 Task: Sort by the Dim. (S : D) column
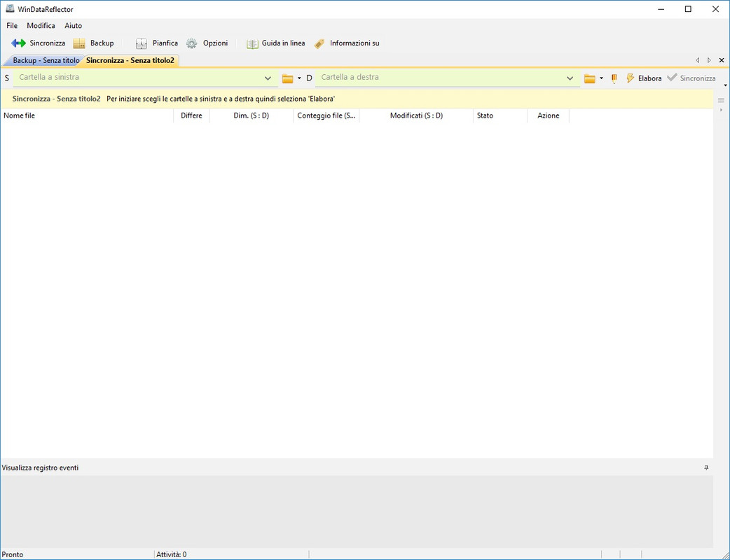(x=252, y=115)
